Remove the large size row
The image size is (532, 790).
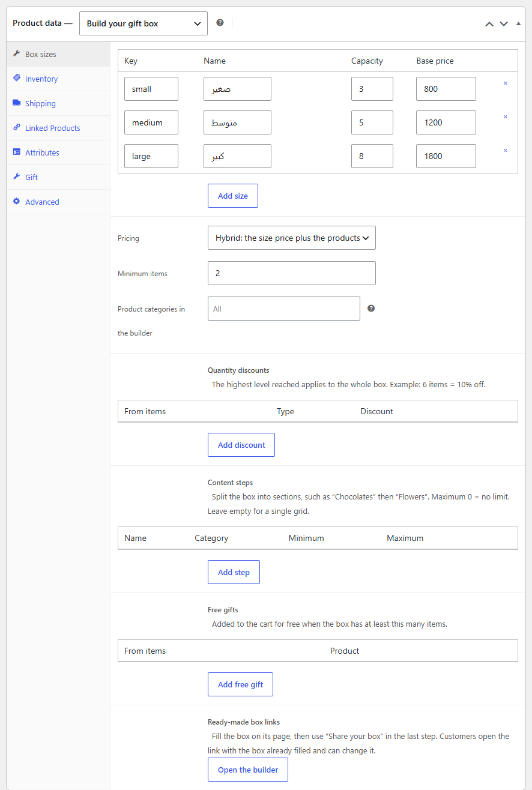click(x=505, y=151)
